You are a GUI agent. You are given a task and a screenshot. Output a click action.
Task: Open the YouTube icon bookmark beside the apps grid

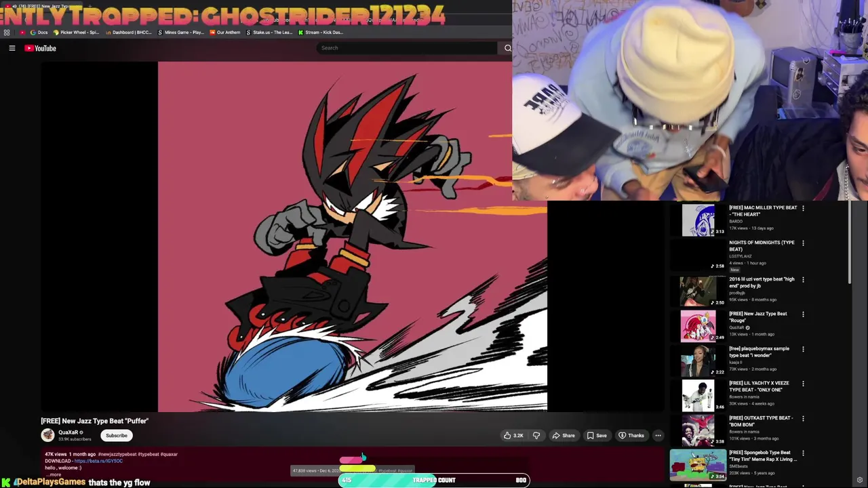tap(22, 33)
